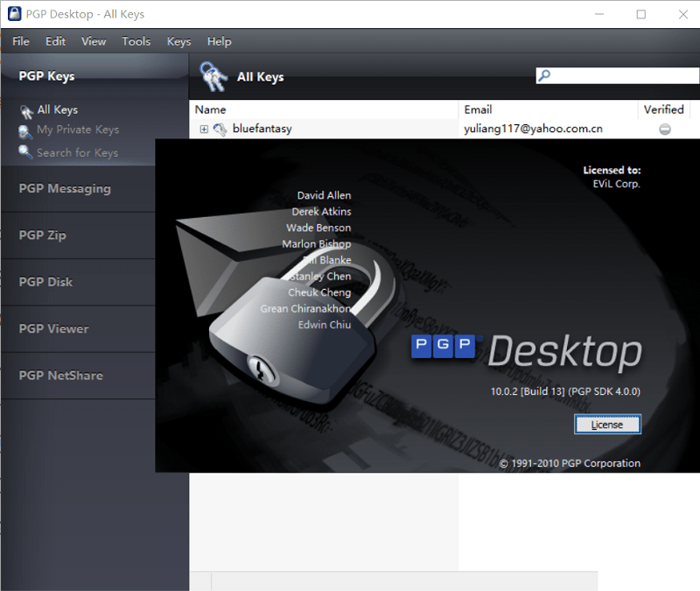Viewport: 700px width, 591px height.
Task: Minimize the PGP Desktop window
Action: click(x=599, y=14)
